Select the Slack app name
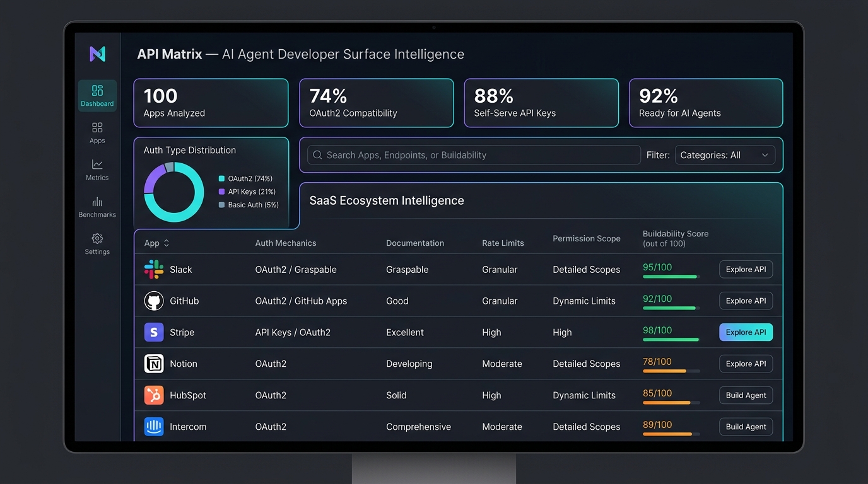 pos(181,270)
